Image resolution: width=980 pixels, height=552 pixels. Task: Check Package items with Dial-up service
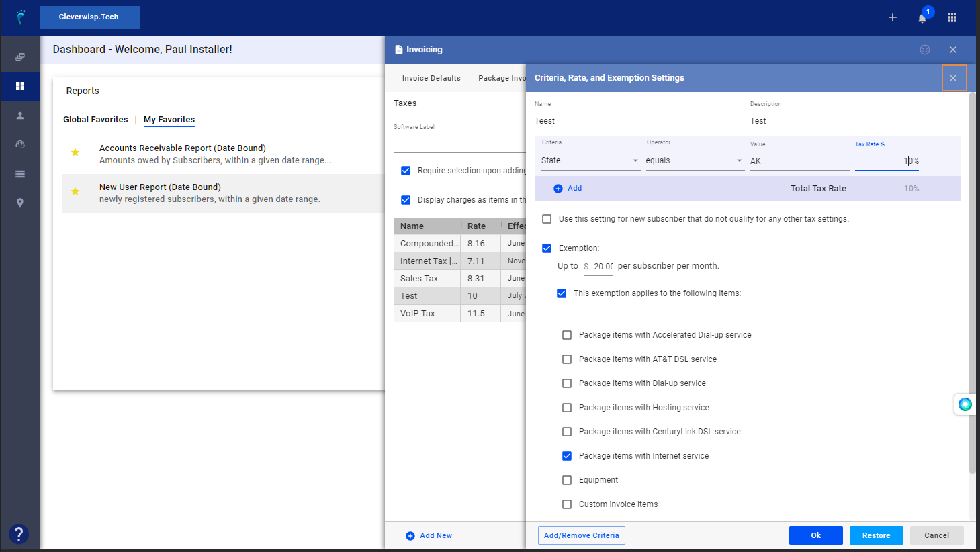567,383
